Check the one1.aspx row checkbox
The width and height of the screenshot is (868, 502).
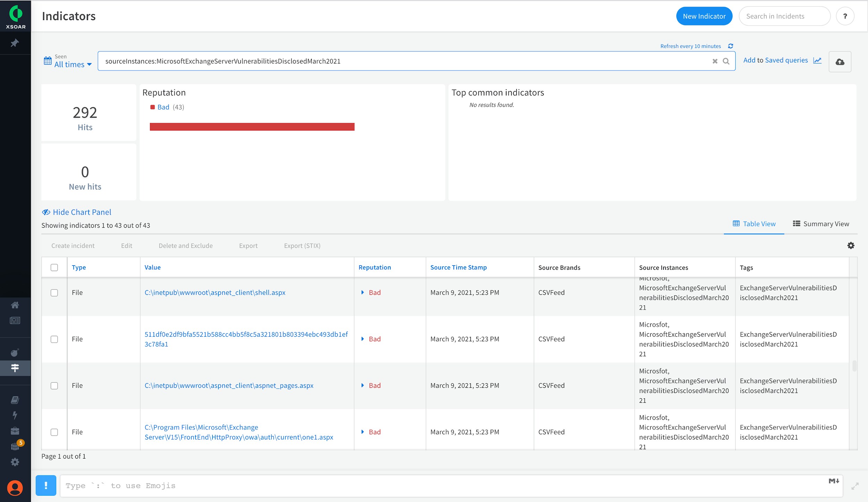pyautogui.click(x=54, y=432)
